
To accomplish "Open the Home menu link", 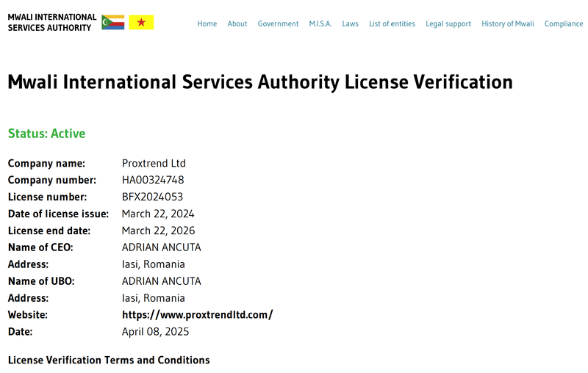I will tap(207, 23).
